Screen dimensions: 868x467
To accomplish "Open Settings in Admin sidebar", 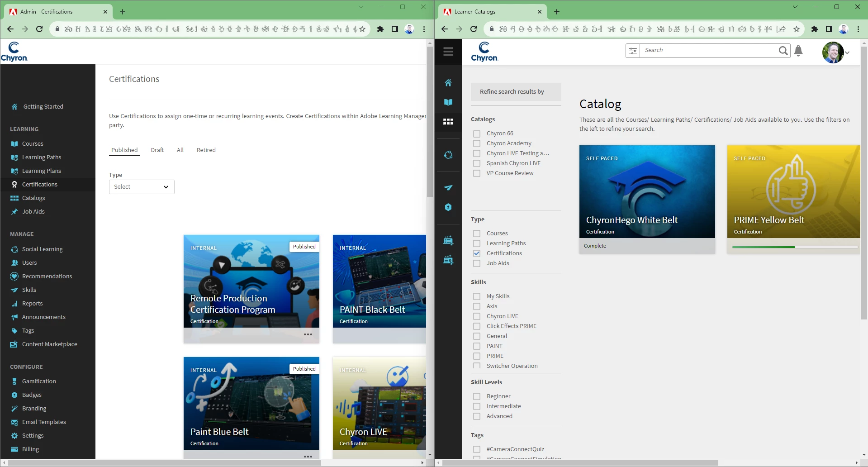I will [33, 436].
